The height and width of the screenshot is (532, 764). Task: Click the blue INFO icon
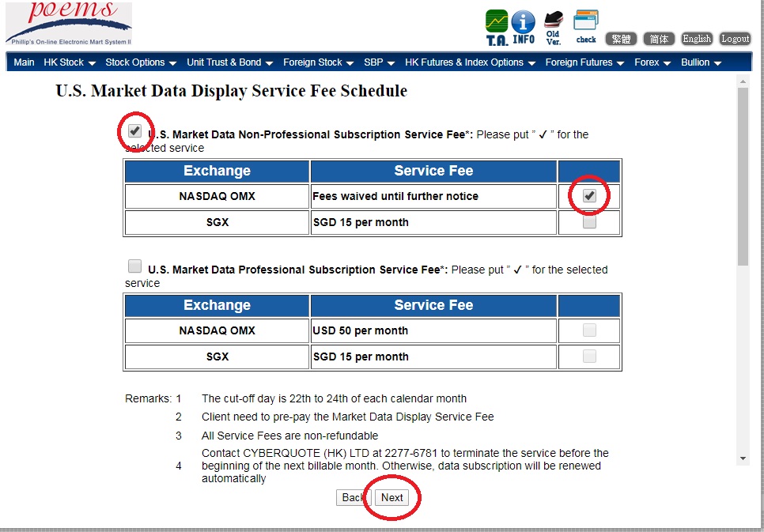pos(524,27)
